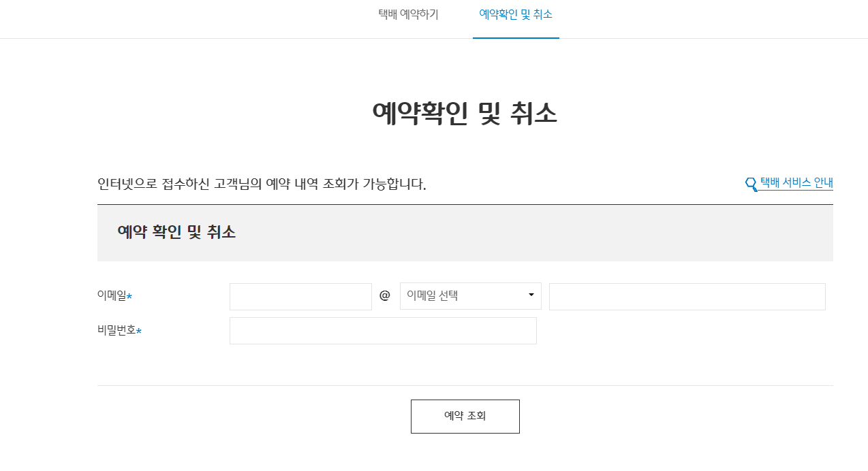This screenshot has height=471, width=868.
Task: Switch to the 택배 예약하기 tab
Action: click(x=408, y=14)
